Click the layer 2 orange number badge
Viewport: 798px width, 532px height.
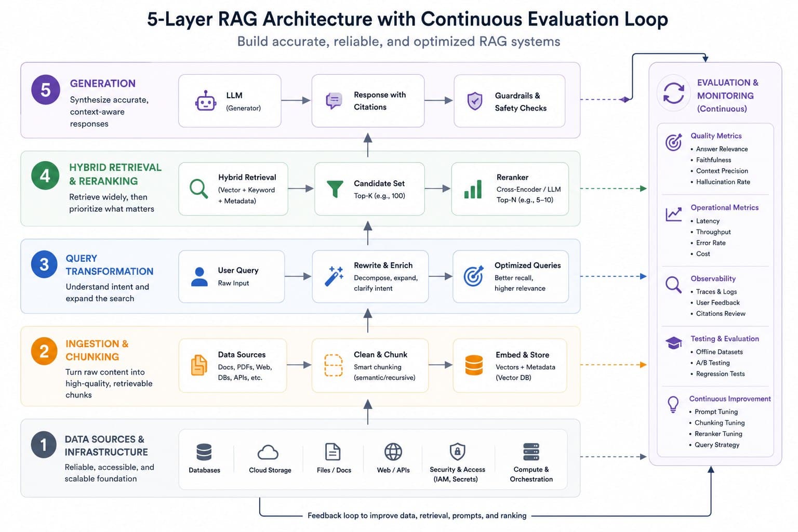pos(44,352)
